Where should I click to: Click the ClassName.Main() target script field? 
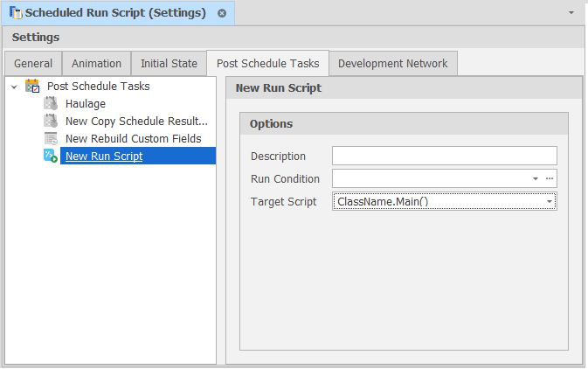(x=437, y=202)
